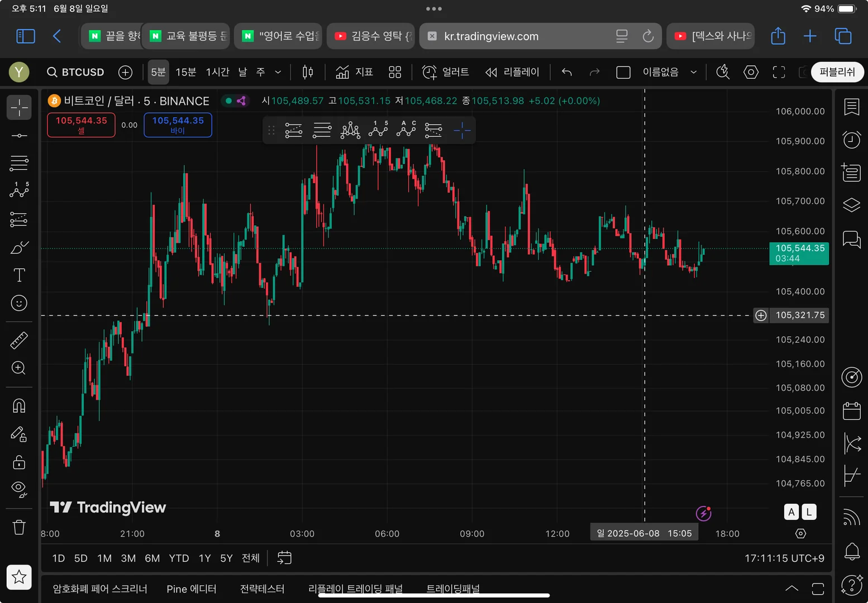Select the brush drawing tool
The width and height of the screenshot is (868, 603).
tap(19, 247)
